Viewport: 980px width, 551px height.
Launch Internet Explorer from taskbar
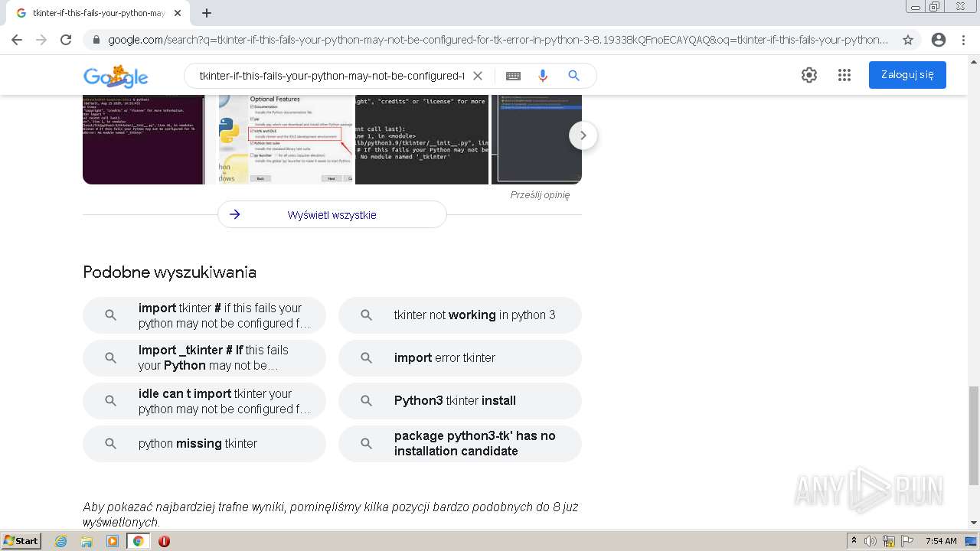click(x=60, y=541)
